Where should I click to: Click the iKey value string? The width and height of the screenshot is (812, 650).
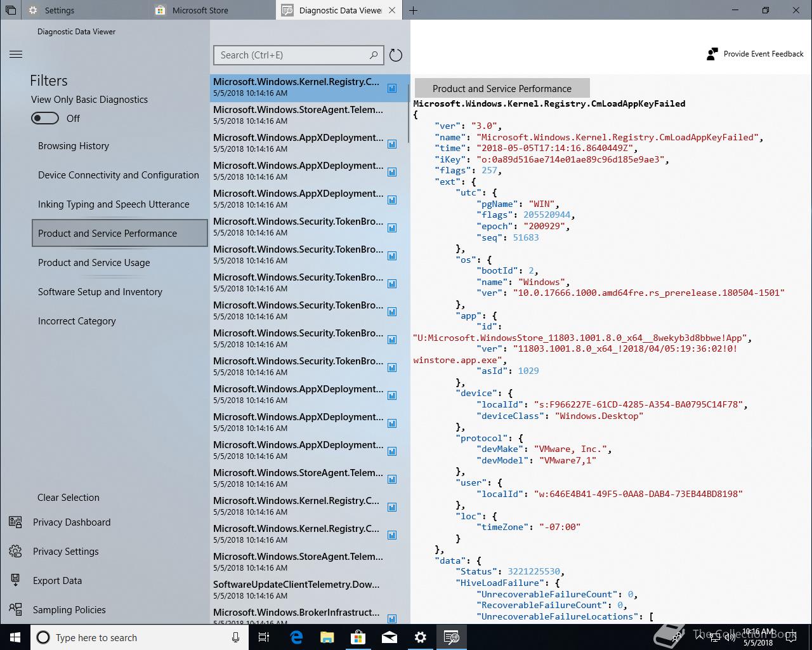[x=570, y=159]
